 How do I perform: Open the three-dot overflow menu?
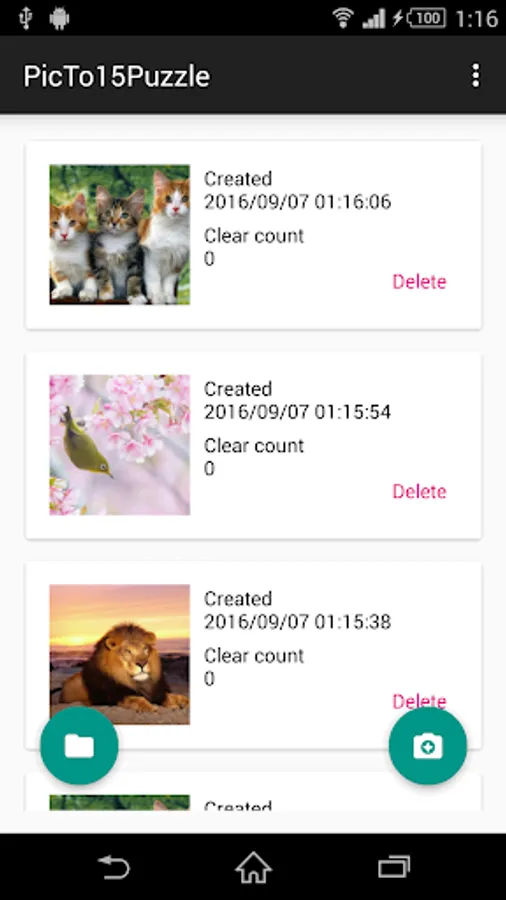point(475,76)
